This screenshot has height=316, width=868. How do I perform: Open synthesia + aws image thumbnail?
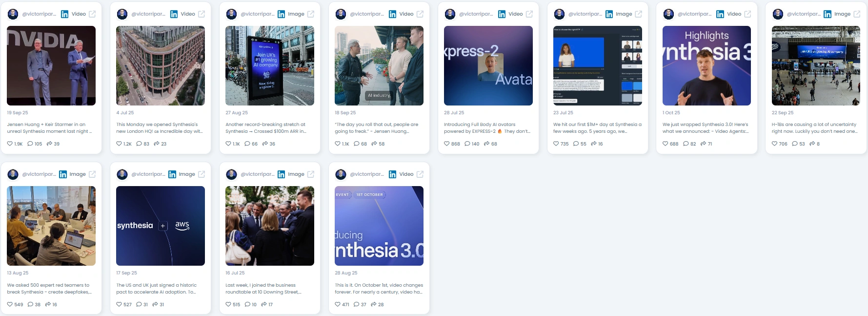[x=161, y=226]
